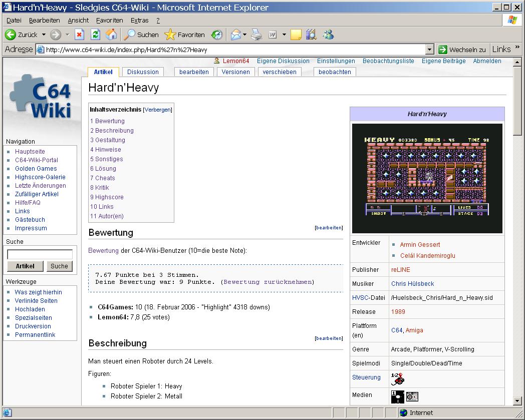The width and height of the screenshot is (525, 420).
Task: Click the Print icon in toolbar
Action: coord(256,35)
